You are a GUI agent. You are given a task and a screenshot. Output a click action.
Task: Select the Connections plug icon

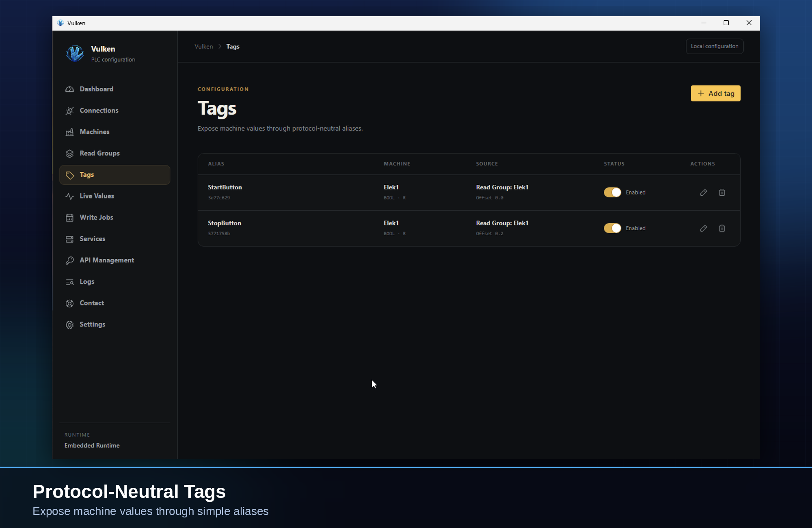click(69, 111)
